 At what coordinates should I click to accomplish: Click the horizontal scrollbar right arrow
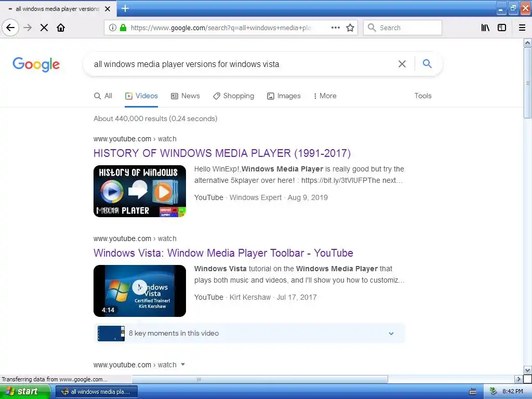(x=518, y=379)
